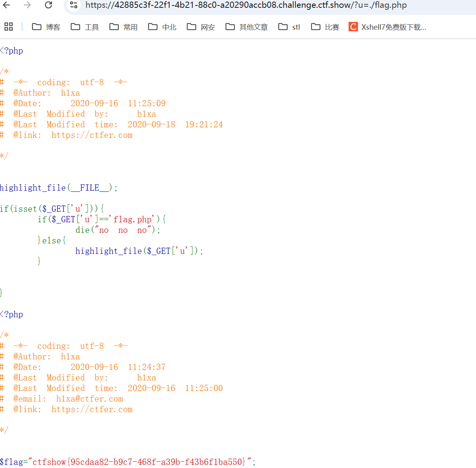Click the die("no no no") line
Viewport: 476px width, 468px height.
[118, 230]
